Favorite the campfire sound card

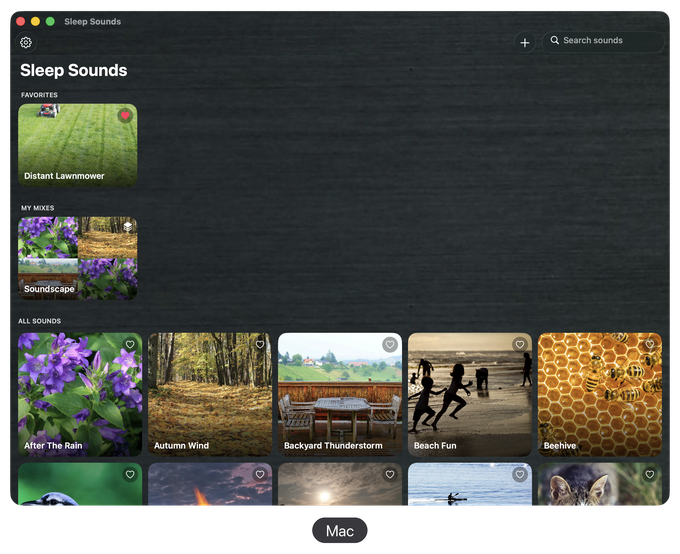tap(260, 474)
